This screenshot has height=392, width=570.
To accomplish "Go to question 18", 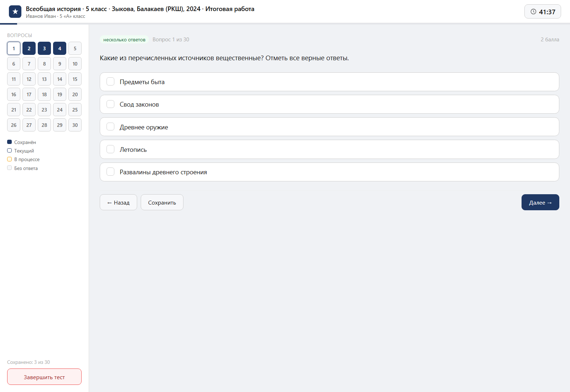I will click(44, 94).
